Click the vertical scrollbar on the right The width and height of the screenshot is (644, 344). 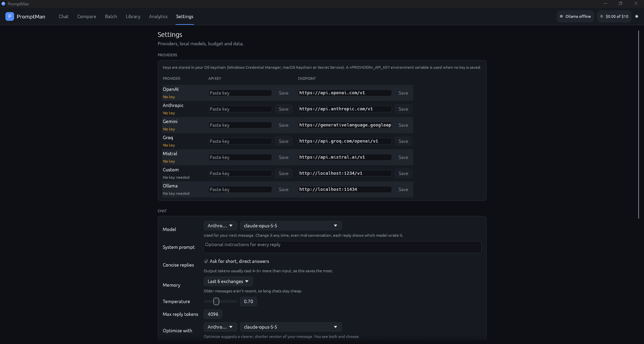coord(638,124)
